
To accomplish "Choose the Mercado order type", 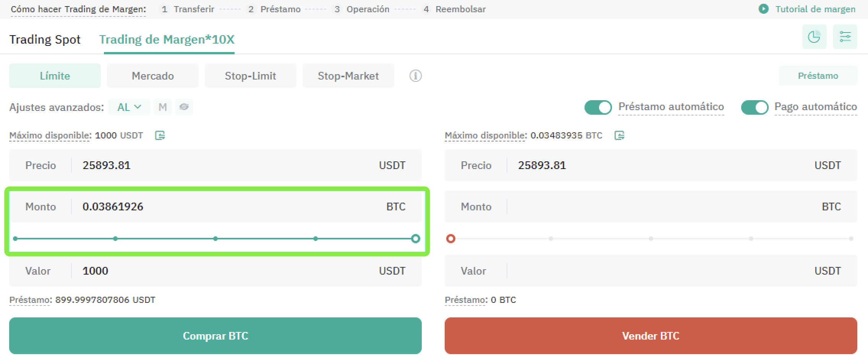I will click(153, 76).
